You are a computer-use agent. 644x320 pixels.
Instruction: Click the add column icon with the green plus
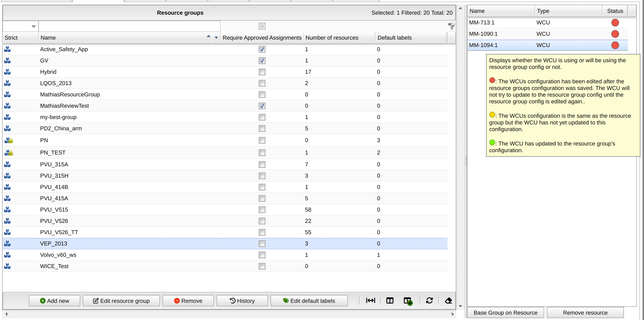(408, 301)
